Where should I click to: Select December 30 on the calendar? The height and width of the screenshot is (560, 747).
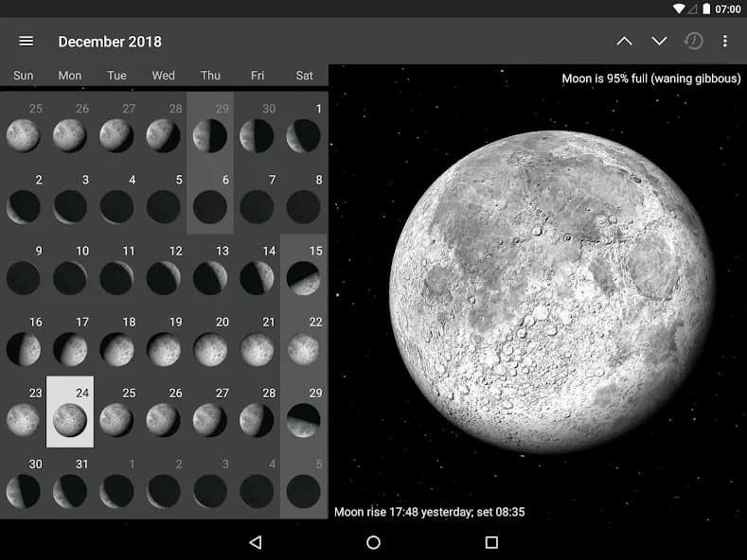tap(24, 482)
